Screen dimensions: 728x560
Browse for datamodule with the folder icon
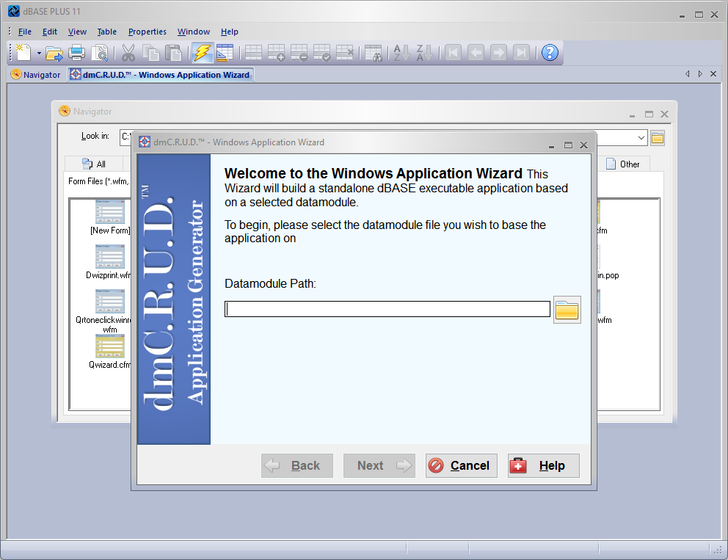pos(567,310)
